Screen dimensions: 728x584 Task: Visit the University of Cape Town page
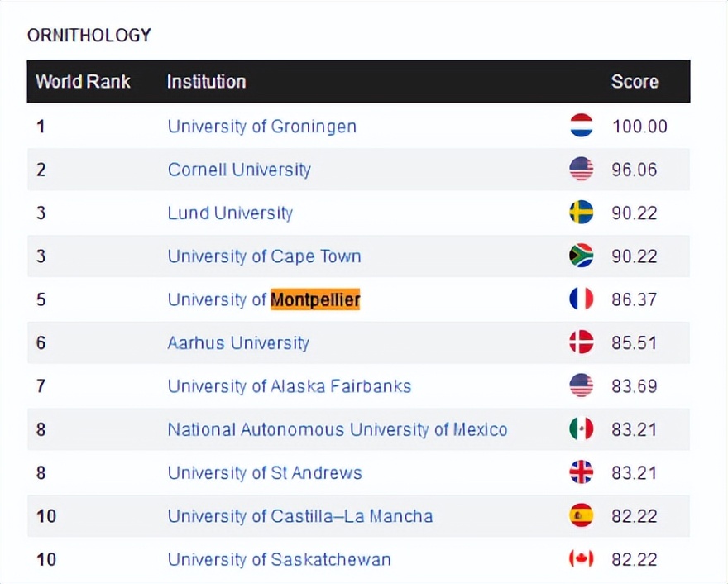coord(264,256)
